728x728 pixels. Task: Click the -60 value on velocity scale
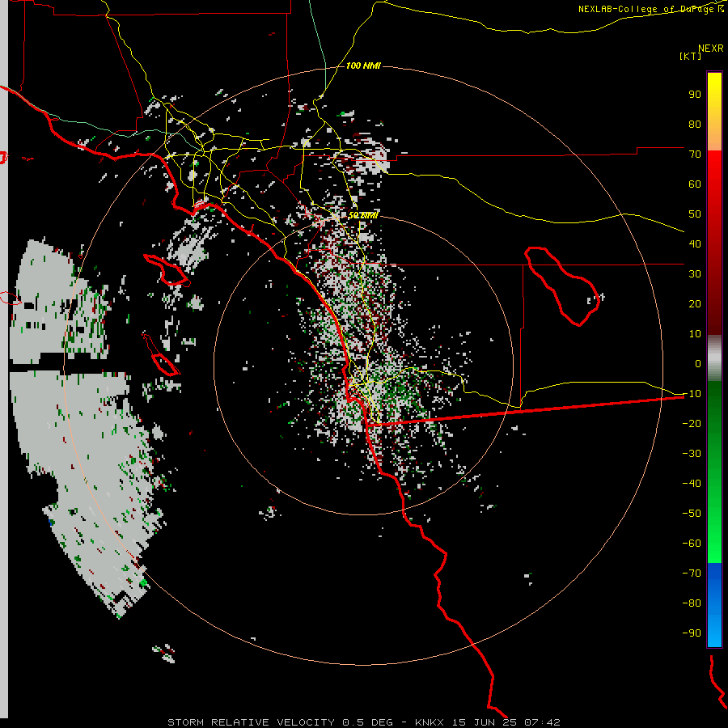point(692,544)
